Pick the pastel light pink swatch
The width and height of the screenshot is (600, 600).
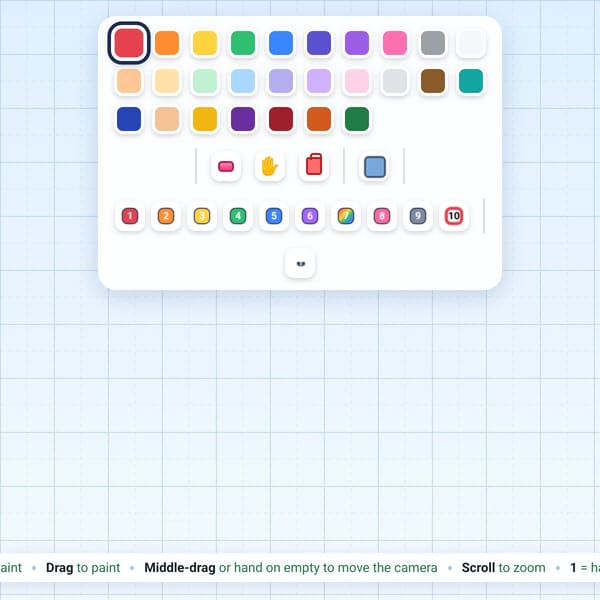[357, 81]
